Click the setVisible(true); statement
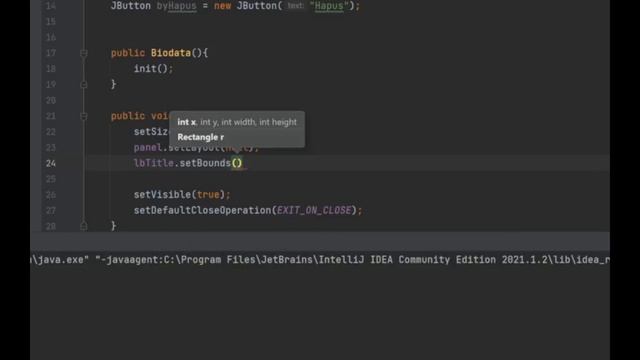 click(182, 195)
